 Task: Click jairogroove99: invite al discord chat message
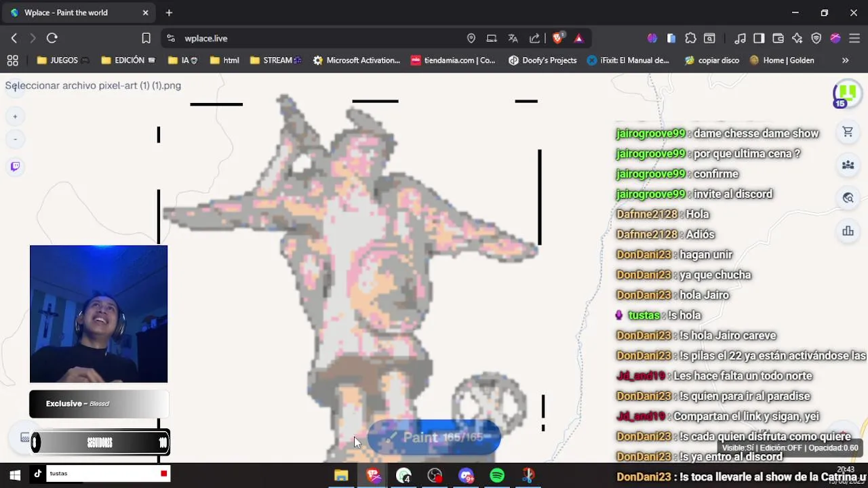point(694,194)
